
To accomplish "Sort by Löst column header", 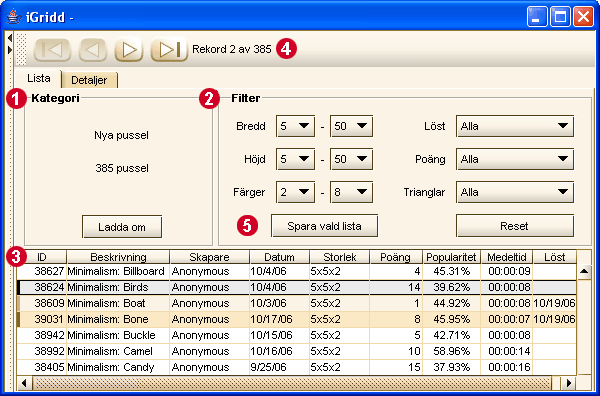I will (x=554, y=257).
